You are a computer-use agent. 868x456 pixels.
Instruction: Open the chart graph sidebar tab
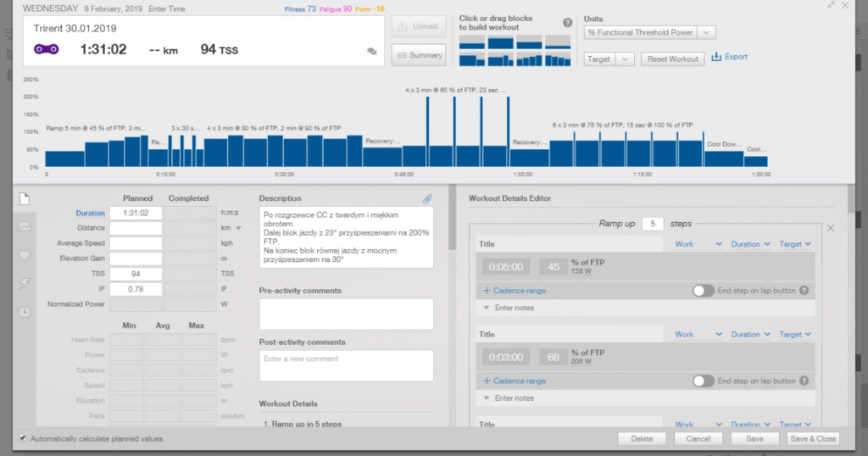click(x=25, y=226)
